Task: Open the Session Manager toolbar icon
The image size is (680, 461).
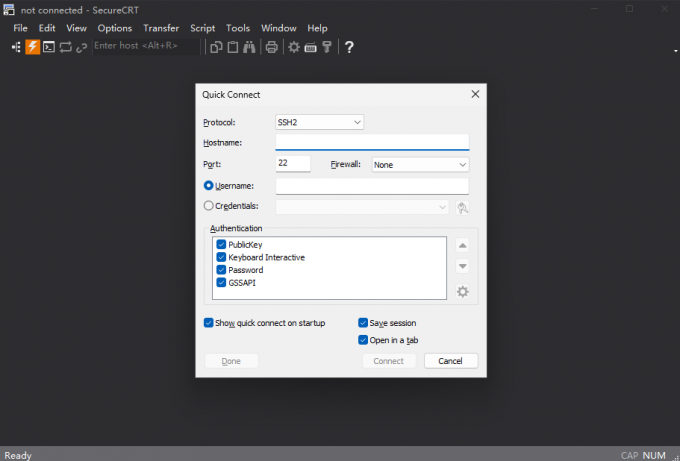Action: [x=16, y=47]
